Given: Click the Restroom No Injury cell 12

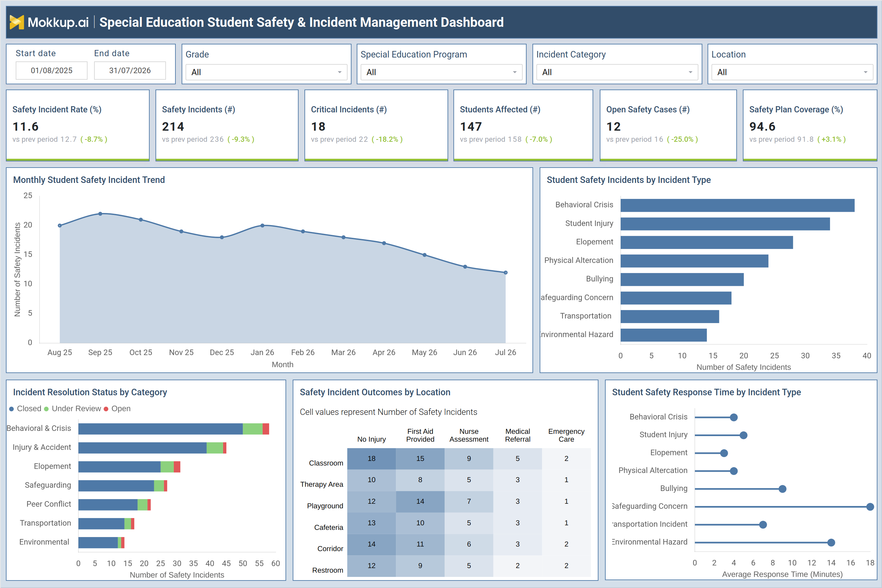Looking at the screenshot, I should tap(371, 565).
